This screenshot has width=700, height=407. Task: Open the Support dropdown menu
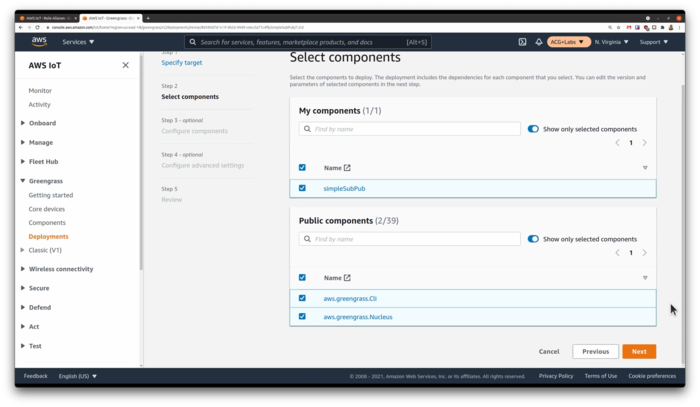(654, 42)
